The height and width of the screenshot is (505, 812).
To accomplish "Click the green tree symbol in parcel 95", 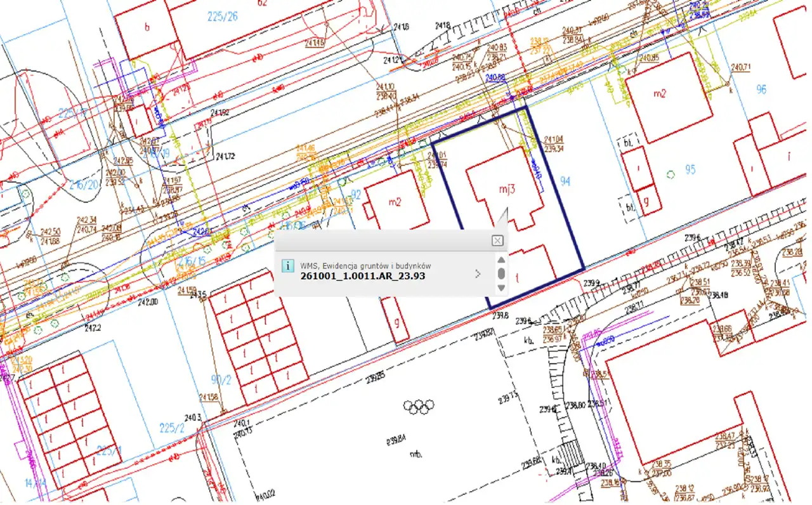I will pos(671,173).
